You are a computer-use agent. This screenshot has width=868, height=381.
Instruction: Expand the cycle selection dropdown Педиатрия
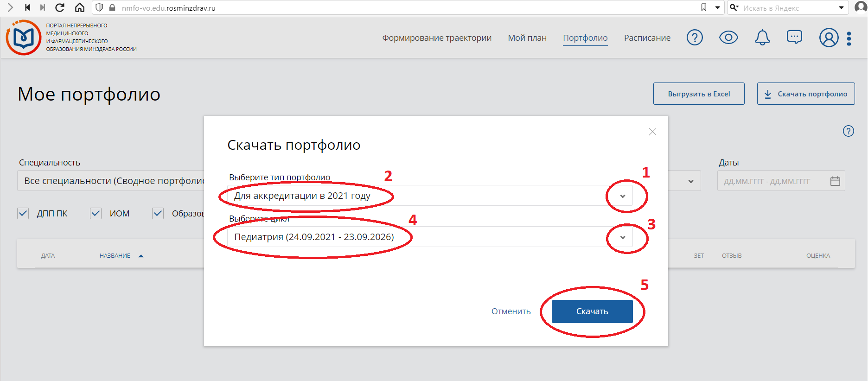click(x=622, y=237)
